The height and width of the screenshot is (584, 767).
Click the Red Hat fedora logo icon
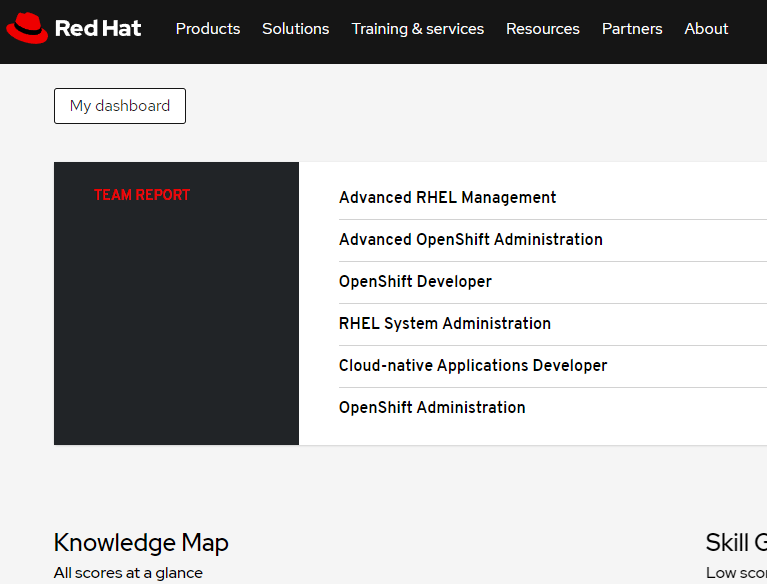[27, 29]
